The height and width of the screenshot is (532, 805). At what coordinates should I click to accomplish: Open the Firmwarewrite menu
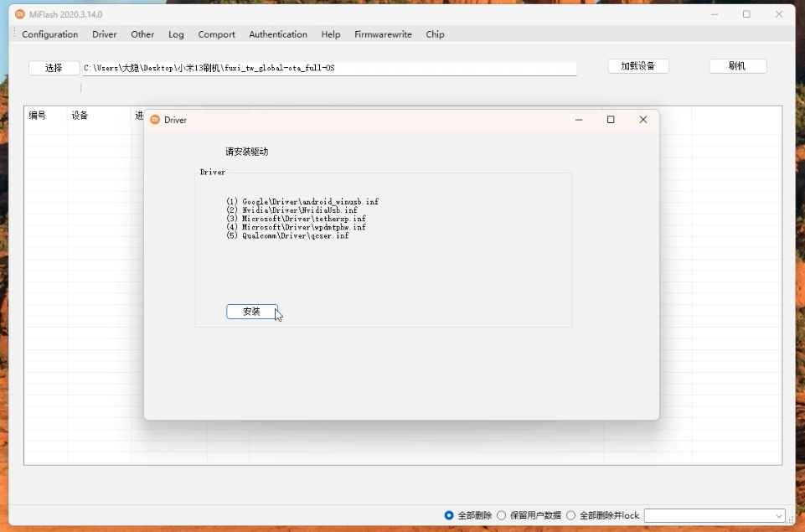383,34
